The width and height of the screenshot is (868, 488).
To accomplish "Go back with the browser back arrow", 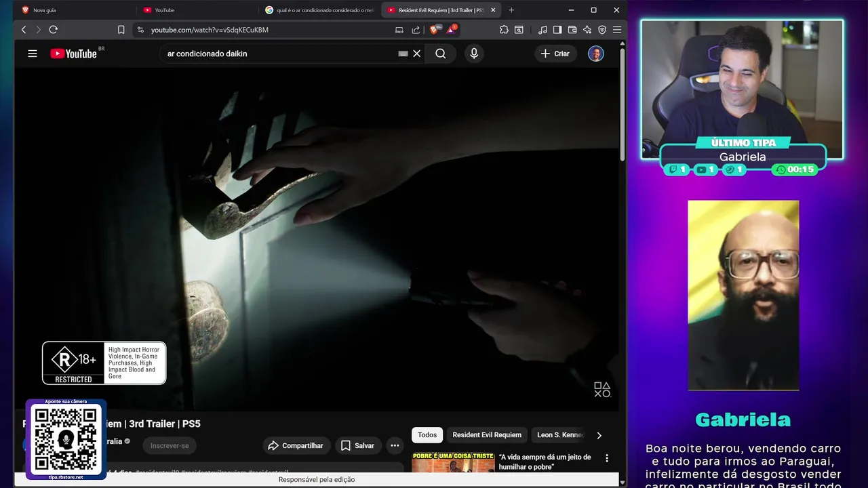I will click(24, 30).
